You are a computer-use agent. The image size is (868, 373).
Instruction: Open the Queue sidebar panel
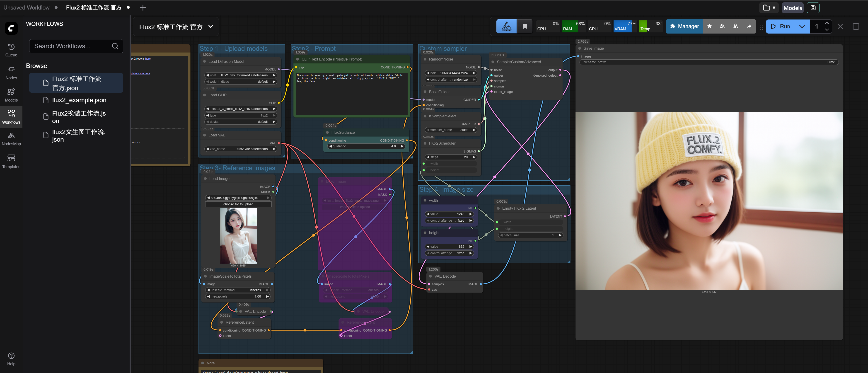(x=11, y=50)
